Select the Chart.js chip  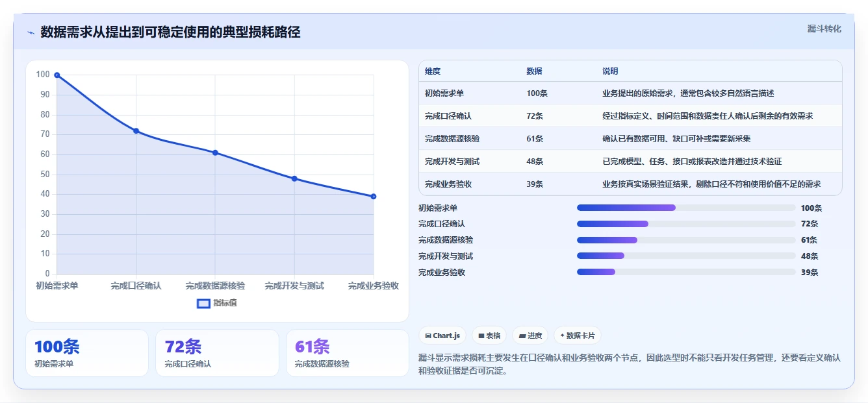(442, 336)
